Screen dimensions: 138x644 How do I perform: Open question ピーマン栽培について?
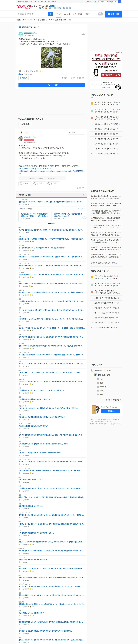pyautogui.click(x=42, y=248)
